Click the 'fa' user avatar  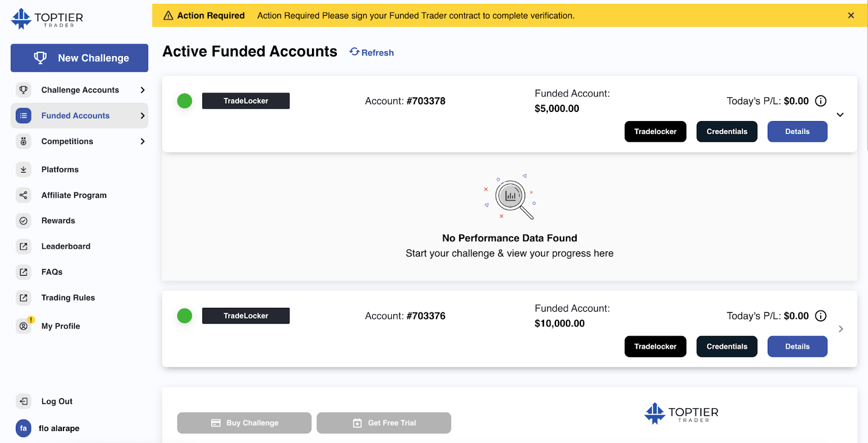pyautogui.click(x=23, y=428)
